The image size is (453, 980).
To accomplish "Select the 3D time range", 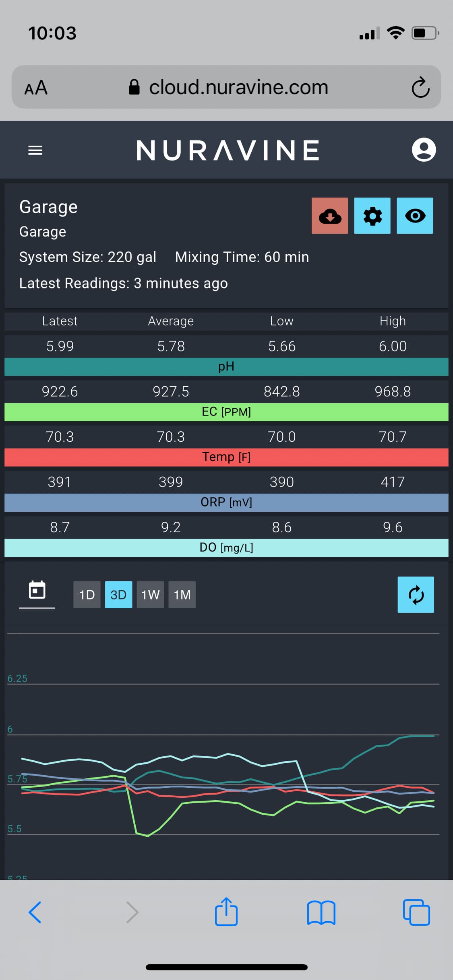I will [x=118, y=595].
